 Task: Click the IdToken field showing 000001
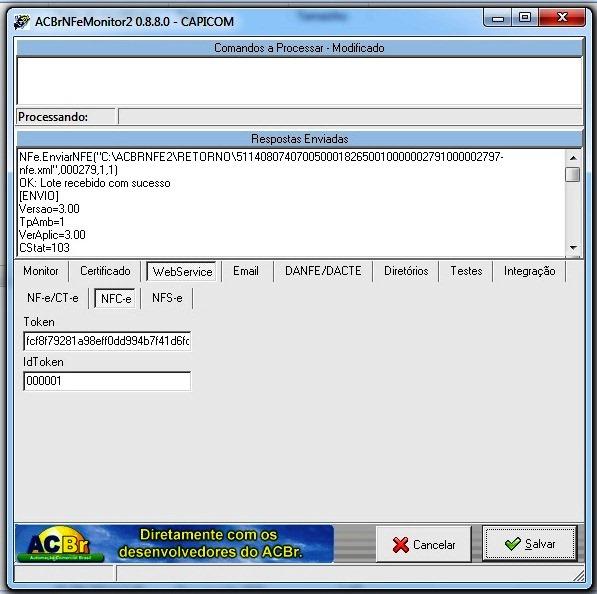[107, 381]
